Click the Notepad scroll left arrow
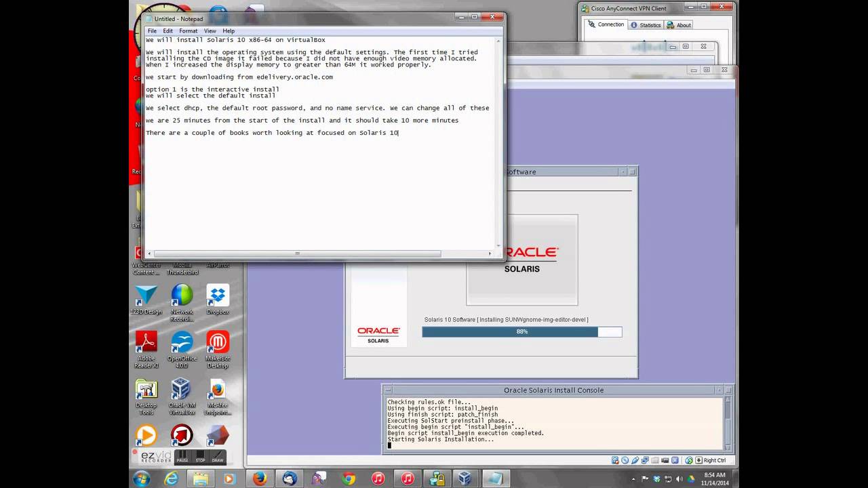The height and width of the screenshot is (488, 868). (x=149, y=253)
